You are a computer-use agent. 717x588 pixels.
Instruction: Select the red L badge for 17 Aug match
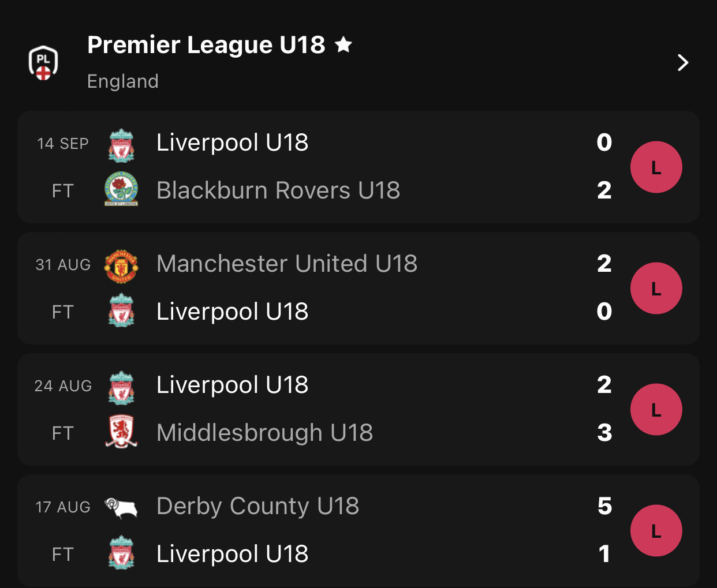tap(656, 531)
